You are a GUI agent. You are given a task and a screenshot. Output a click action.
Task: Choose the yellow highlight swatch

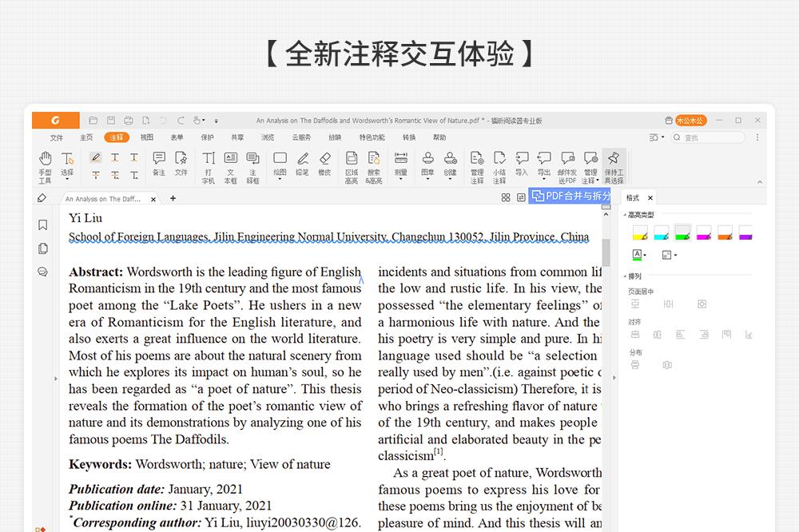pyautogui.click(x=640, y=232)
